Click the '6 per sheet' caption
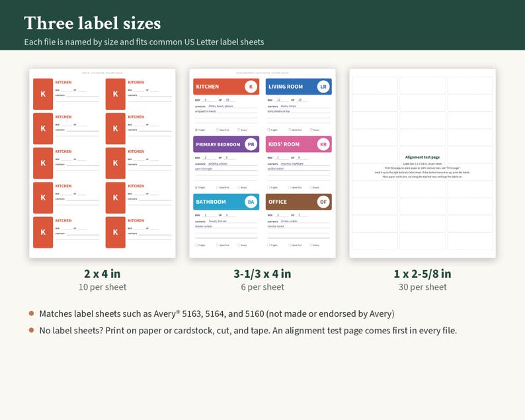This screenshot has height=420, width=525. [262, 287]
